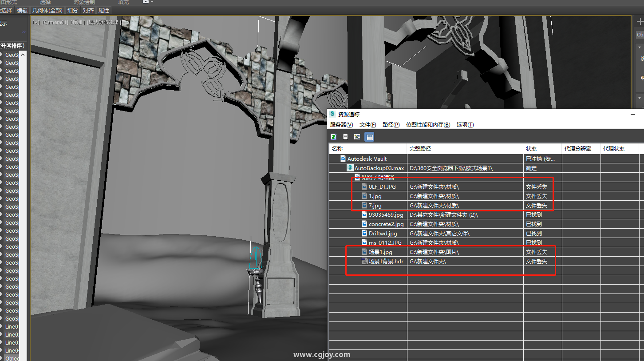Screen dimensions: 644x361
Task: Switch to the 选择 ribbon tab
Action: (x=45, y=2)
